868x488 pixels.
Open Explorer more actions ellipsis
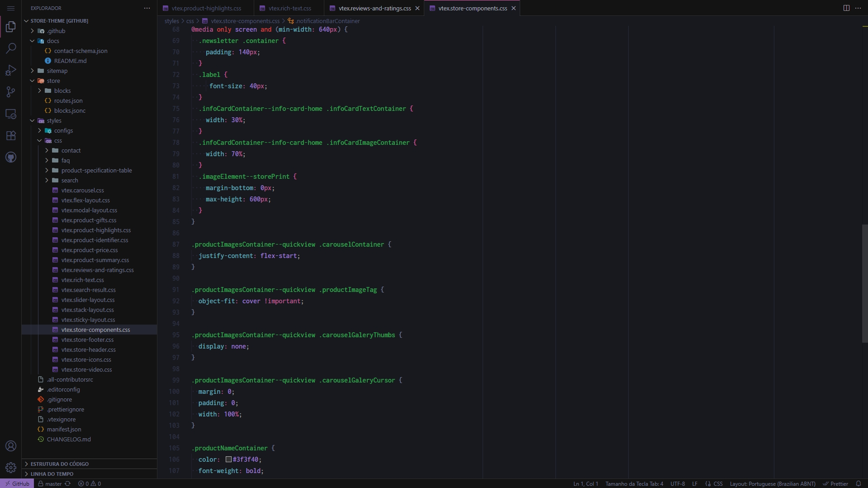click(147, 8)
